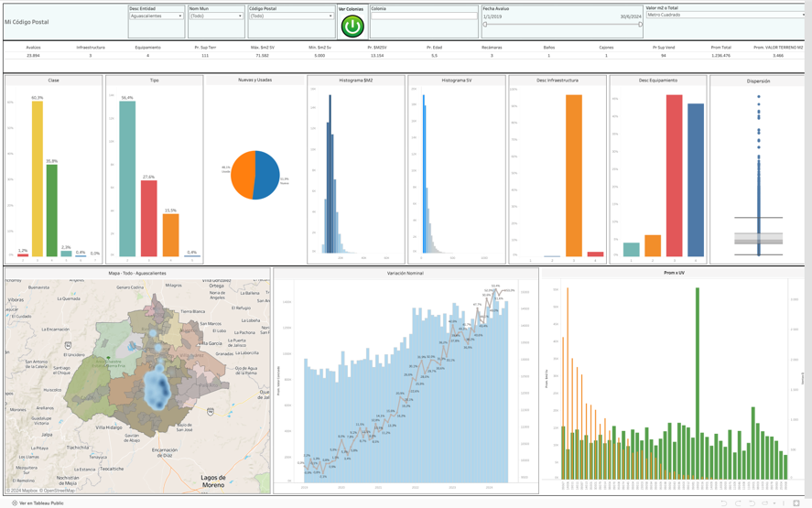Click tallest green bar in Prom x UV
Viewport: 812px width, 508px height.
coord(698,384)
